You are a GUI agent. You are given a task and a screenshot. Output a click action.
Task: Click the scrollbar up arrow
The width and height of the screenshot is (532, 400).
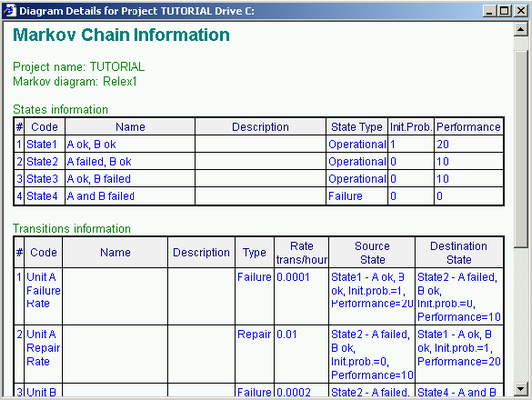pyautogui.click(x=520, y=30)
